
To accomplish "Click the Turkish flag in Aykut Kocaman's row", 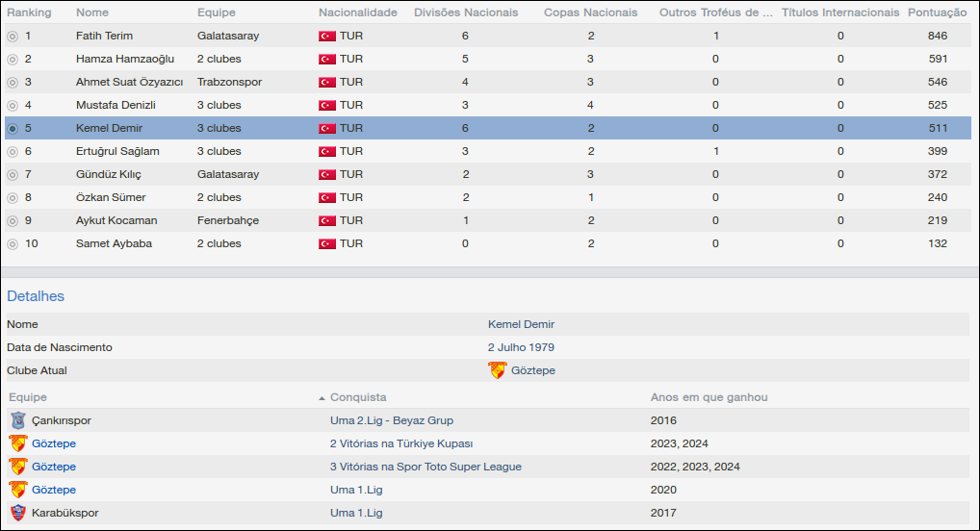I will point(327,220).
